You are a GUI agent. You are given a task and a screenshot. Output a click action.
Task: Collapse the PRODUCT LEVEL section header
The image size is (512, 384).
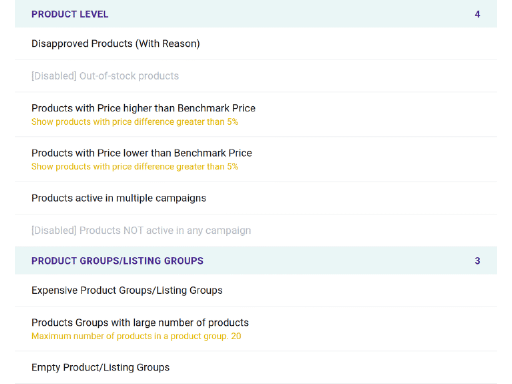click(256, 14)
